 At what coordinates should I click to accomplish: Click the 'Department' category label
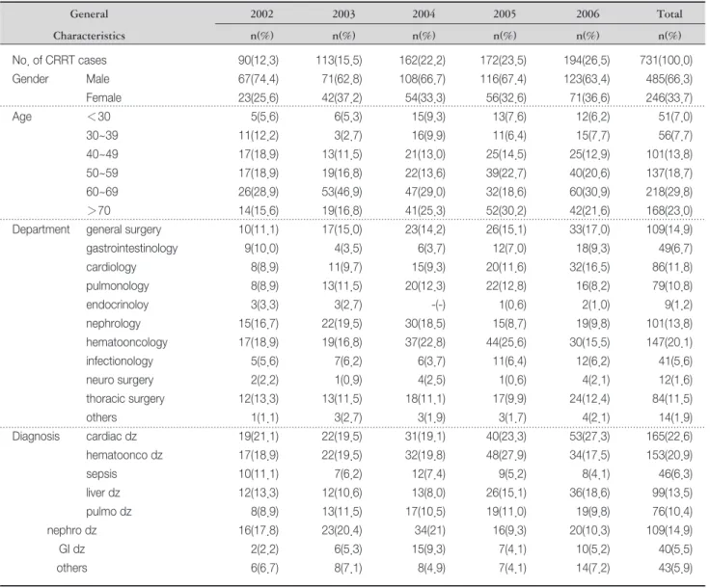(x=41, y=229)
